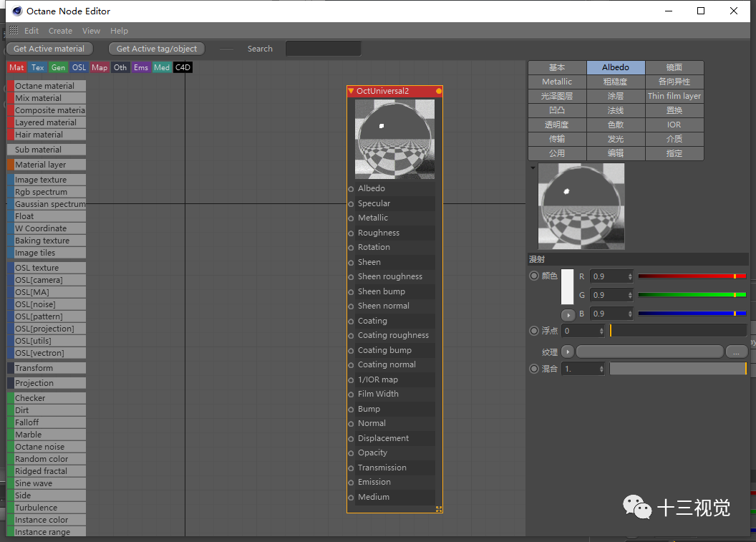This screenshot has width=756, height=542.
Task: Open the Edit menu
Action: tap(31, 30)
